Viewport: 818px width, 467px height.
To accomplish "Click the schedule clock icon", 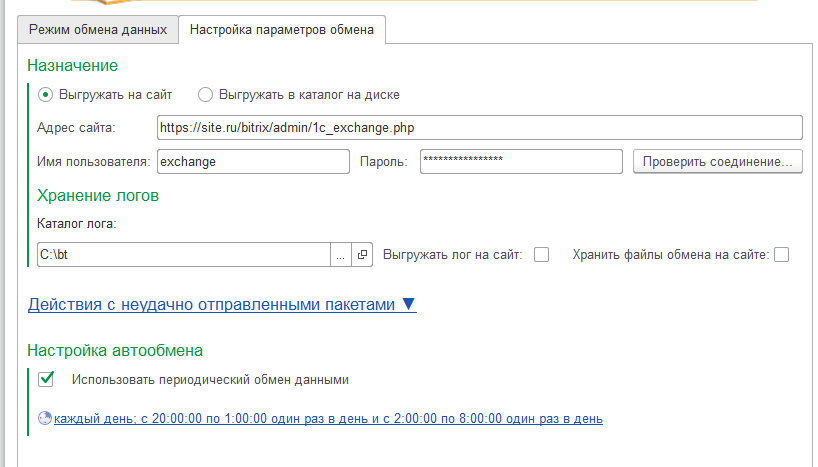I will click(x=45, y=418).
